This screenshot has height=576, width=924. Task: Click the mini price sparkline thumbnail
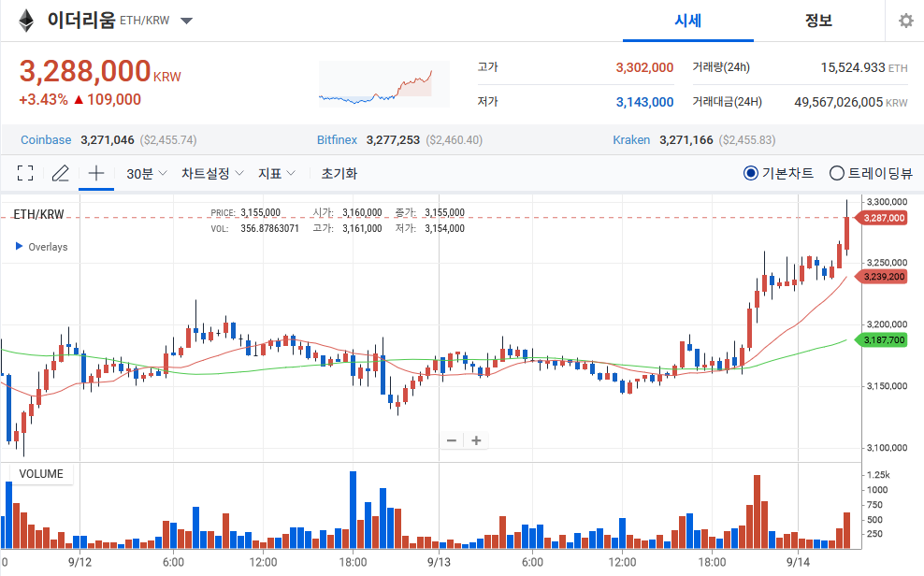384,85
